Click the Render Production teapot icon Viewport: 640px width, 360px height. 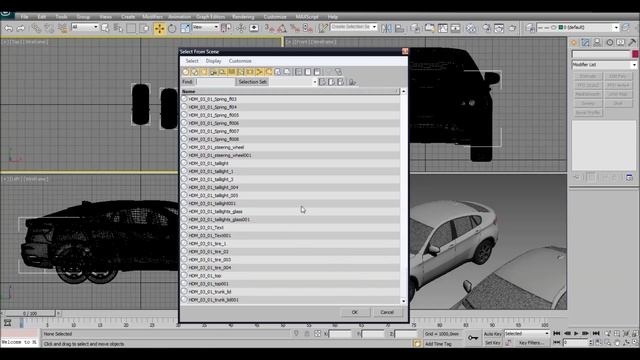click(x=512, y=28)
